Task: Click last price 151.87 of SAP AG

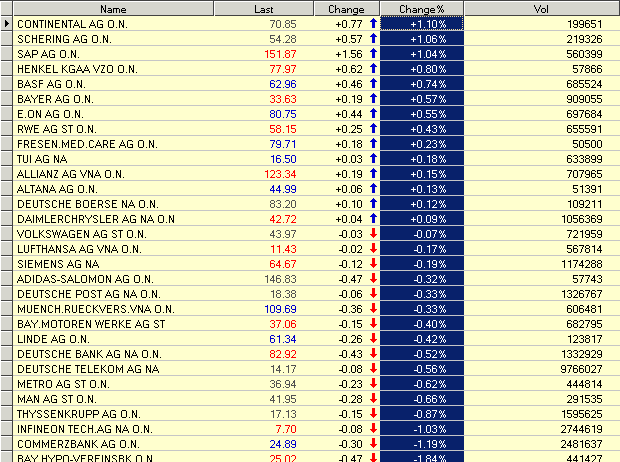Action: (280, 54)
